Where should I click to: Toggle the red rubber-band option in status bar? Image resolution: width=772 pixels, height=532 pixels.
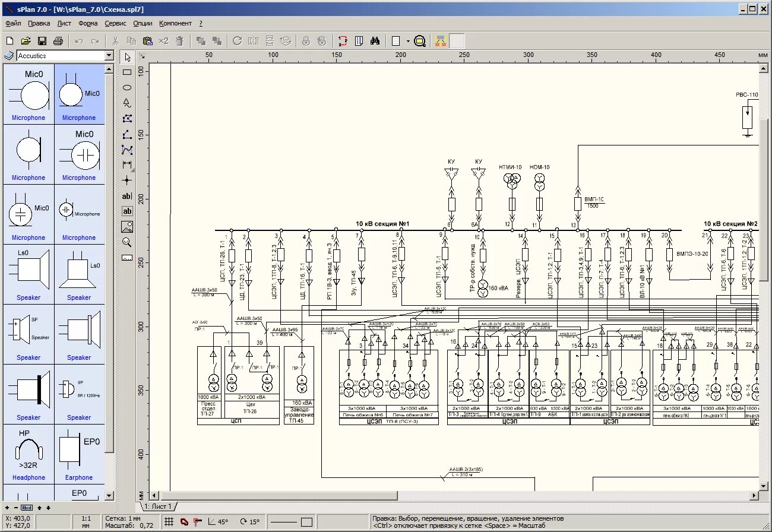click(184, 522)
